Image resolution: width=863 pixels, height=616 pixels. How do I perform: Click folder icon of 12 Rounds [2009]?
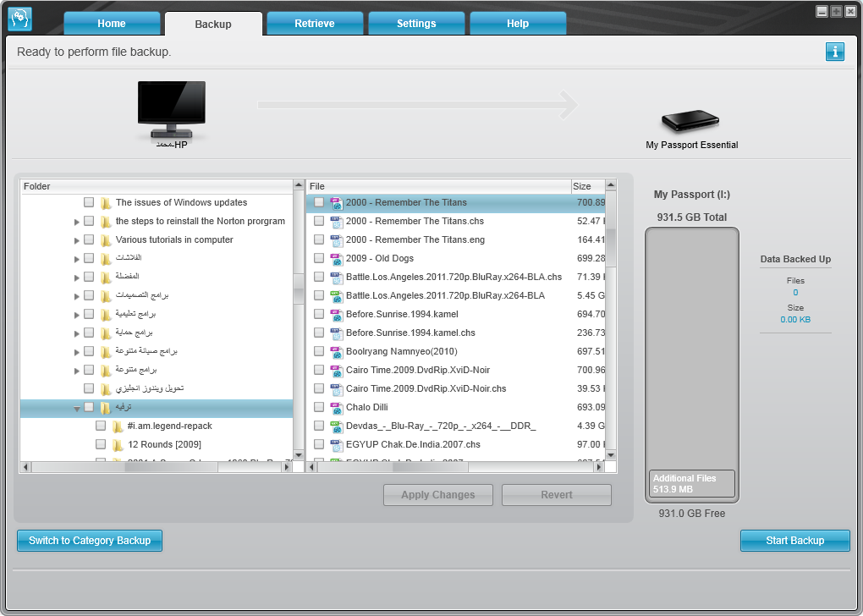pos(118,445)
